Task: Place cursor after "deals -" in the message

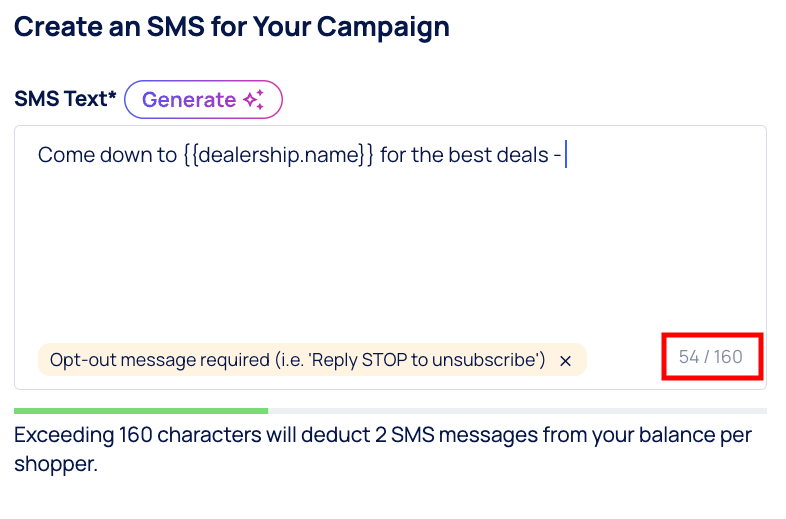Action: 565,156
